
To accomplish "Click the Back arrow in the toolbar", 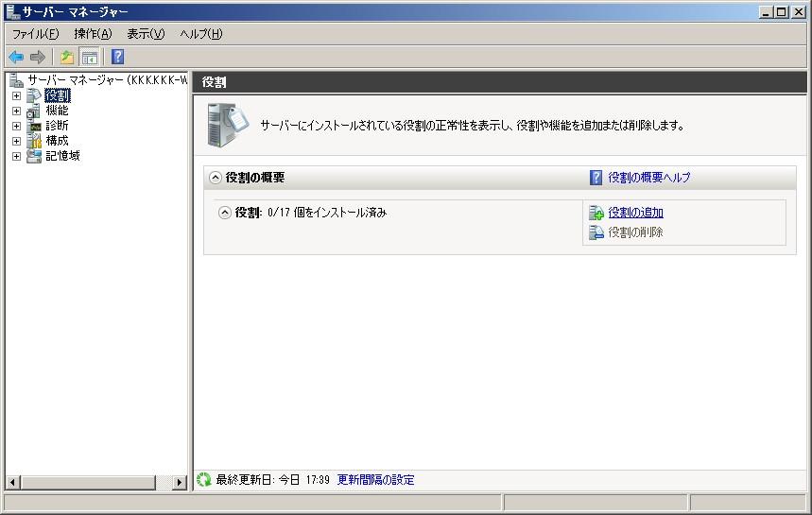I will pos(16,58).
